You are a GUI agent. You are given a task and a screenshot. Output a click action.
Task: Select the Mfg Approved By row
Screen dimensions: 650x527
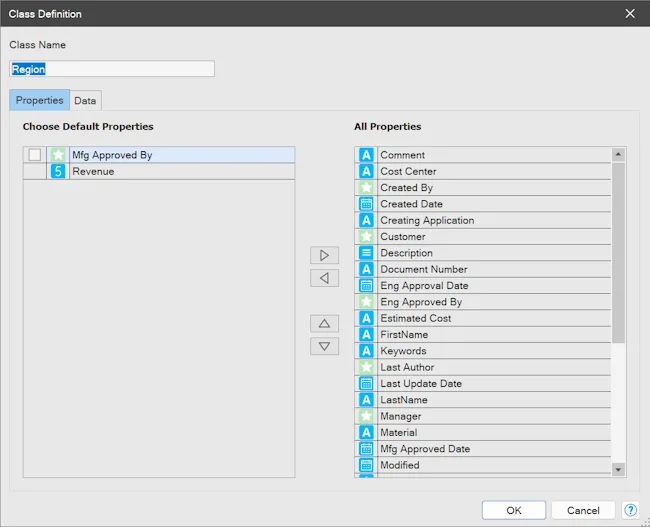tap(159, 155)
